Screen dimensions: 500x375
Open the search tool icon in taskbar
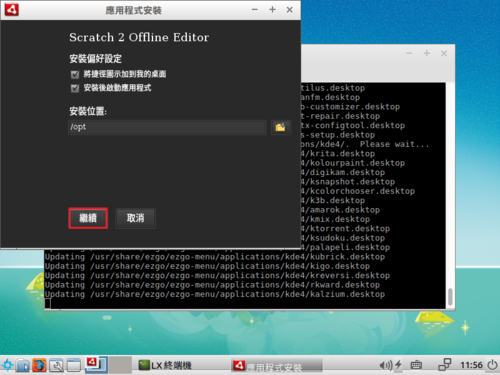pyautogui.click(x=57, y=365)
